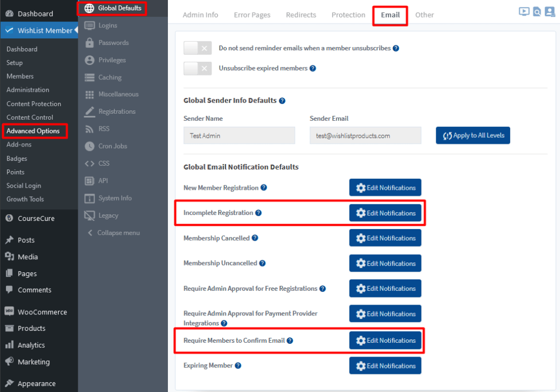Image resolution: width=560 pixels, height=392 pixels.
Task: Open help tooltip for reminder emails unsubscribe option
Action: tap(396, 48)
